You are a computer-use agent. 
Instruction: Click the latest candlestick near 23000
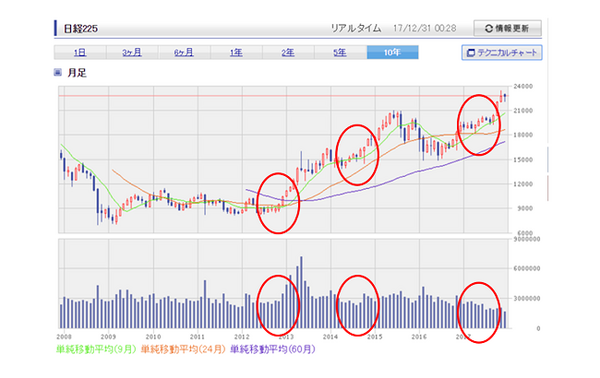point(505,98)
